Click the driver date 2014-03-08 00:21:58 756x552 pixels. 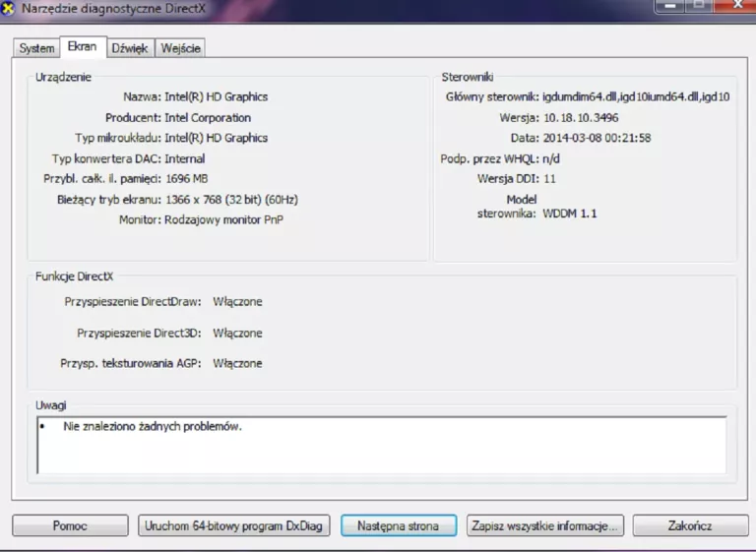[x=597, y=138]
